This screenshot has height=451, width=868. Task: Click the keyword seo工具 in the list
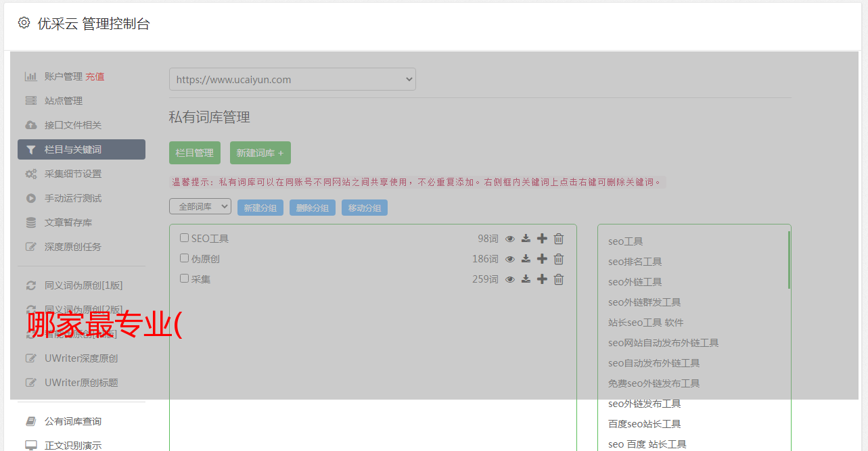pos(626,241)
